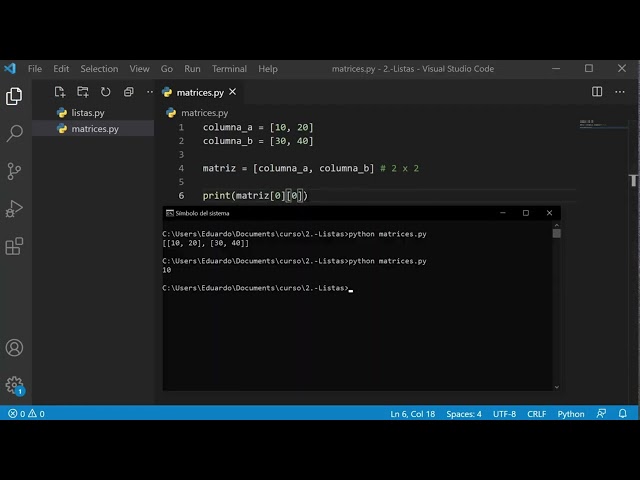Click the New Folder icon in explorer

(x=83, y=92)
